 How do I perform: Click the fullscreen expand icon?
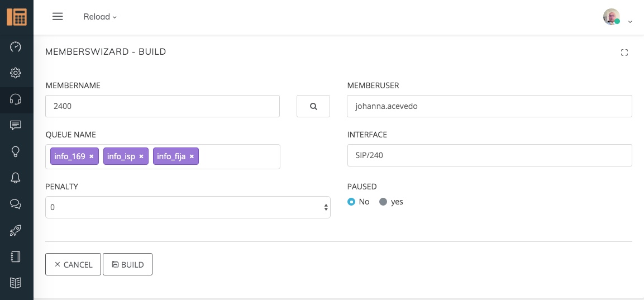(x=624, y=53)
